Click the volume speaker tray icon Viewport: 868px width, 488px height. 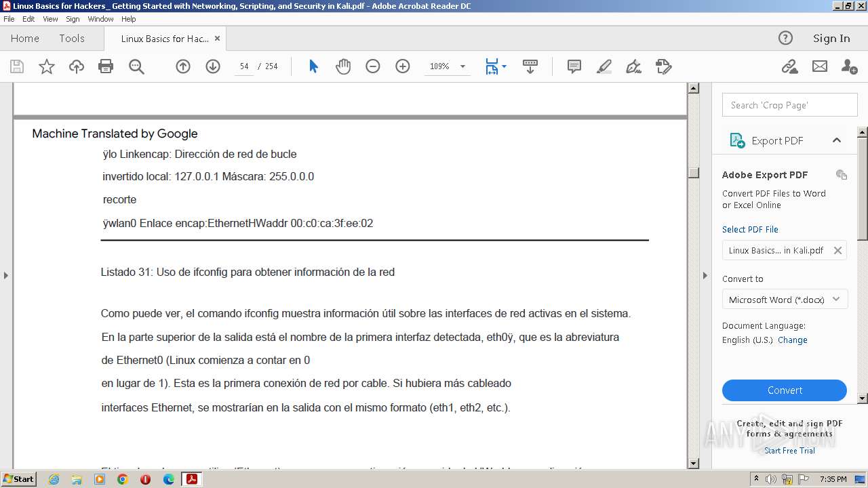(771, 479)
